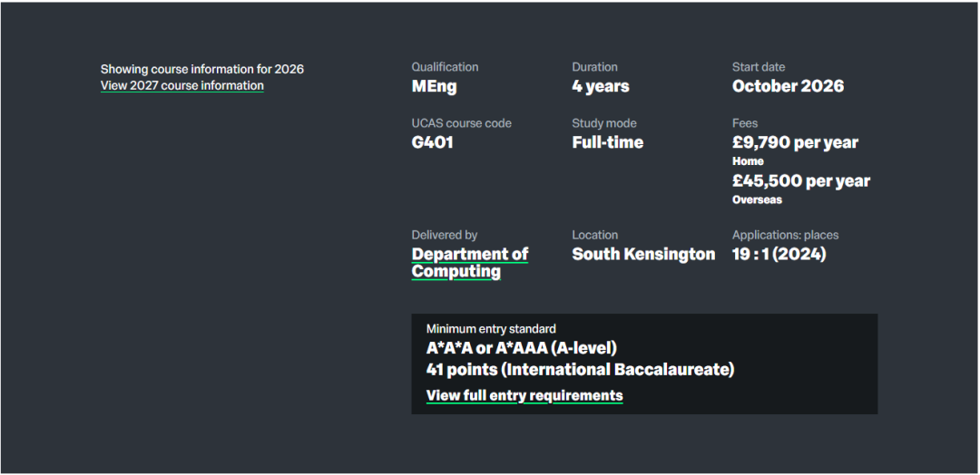
Task: Select the South Kensington location text
Action: point(643,255)
